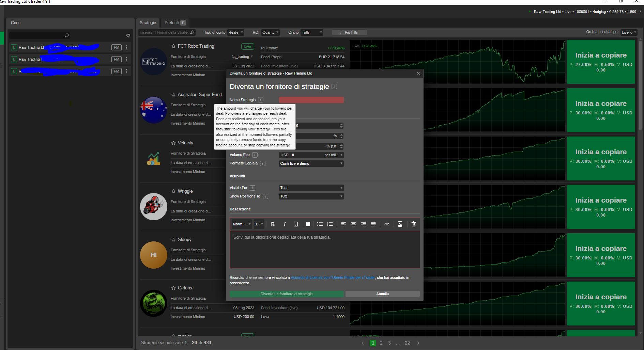Toggle underline formatting in description editor

pos(296,224)
